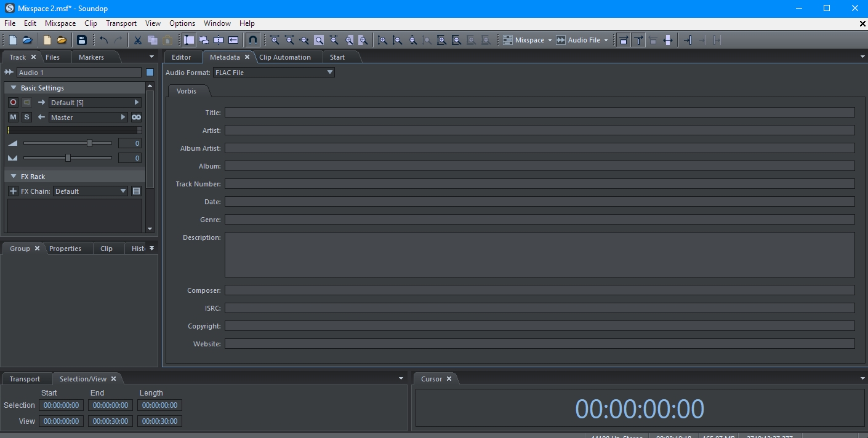This screenshot has width=868, height=438.
Task: Toggle the magnet Snapping icon
Action: pyautogui.click(x=252, y=40)
